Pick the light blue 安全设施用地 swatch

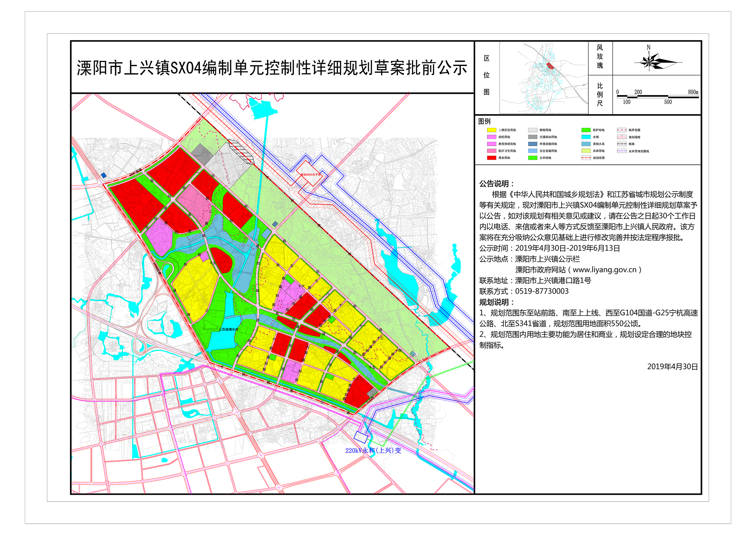(x=533, y=151)
